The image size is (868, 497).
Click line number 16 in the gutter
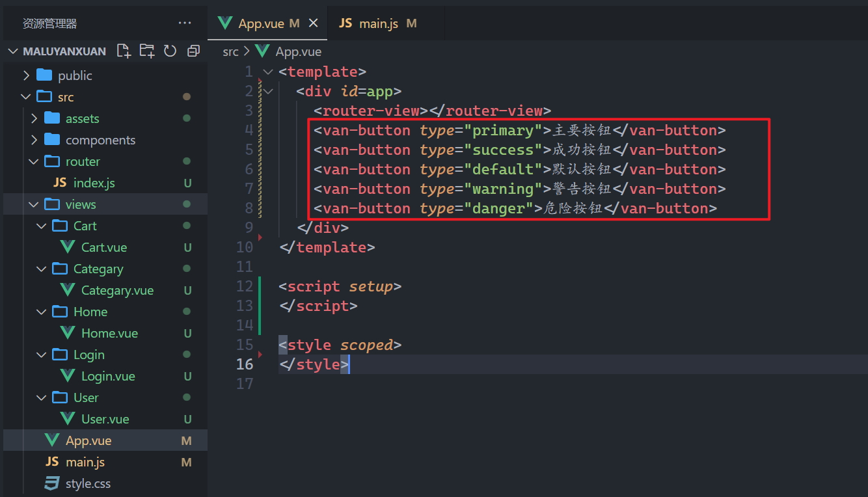[x=245, y=364]
